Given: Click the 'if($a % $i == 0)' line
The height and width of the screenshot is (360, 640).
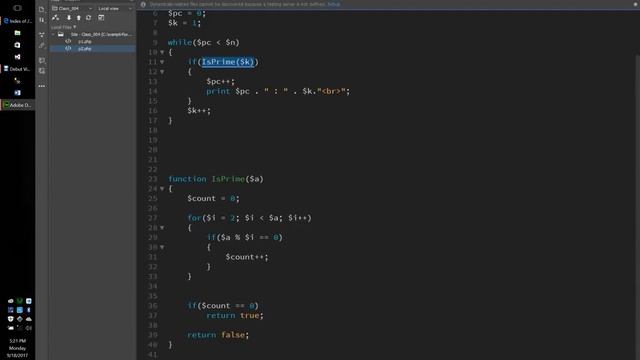Looking at the screenshot, I should (244, 238).
